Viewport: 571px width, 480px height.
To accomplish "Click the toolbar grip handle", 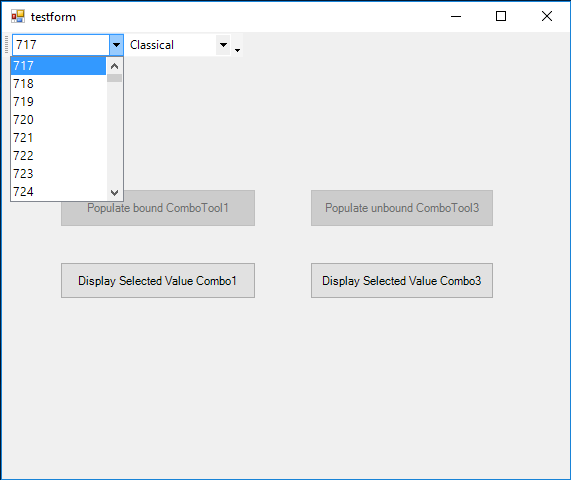I will click(6, 45).
